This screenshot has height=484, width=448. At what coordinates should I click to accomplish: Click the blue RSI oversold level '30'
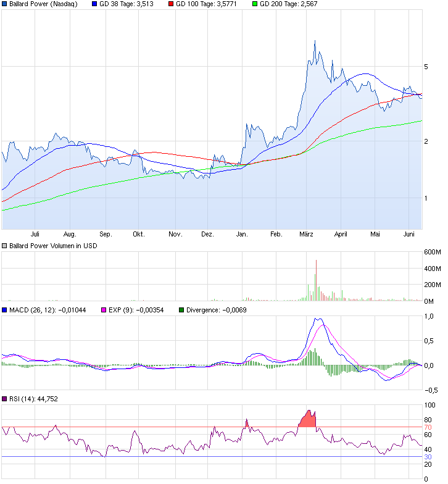(x=428, y=457)
